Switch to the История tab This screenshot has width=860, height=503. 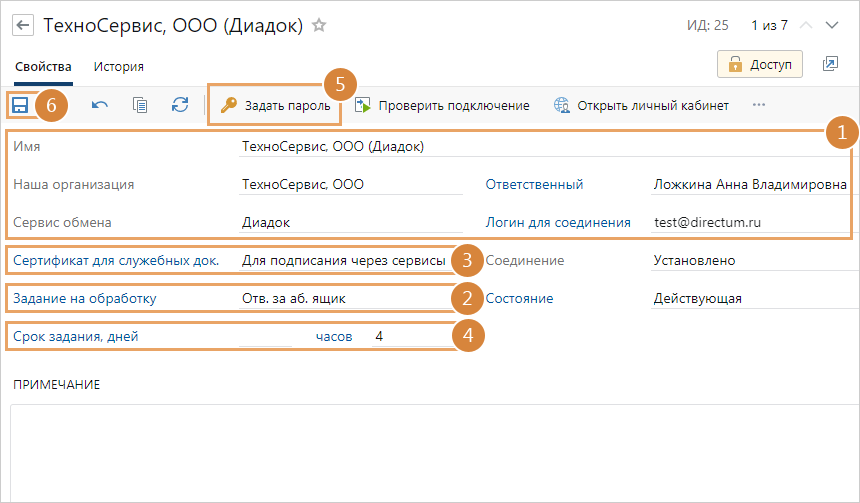[x=119, y=67]
